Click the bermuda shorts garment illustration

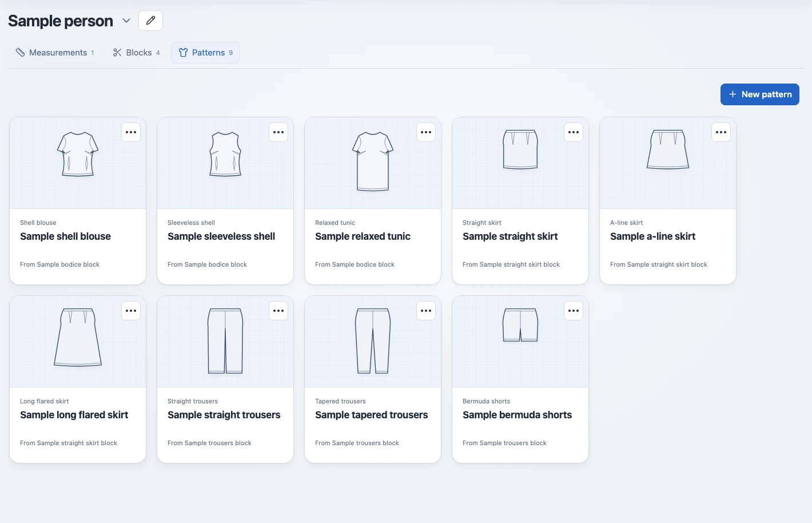coord(520,325)
